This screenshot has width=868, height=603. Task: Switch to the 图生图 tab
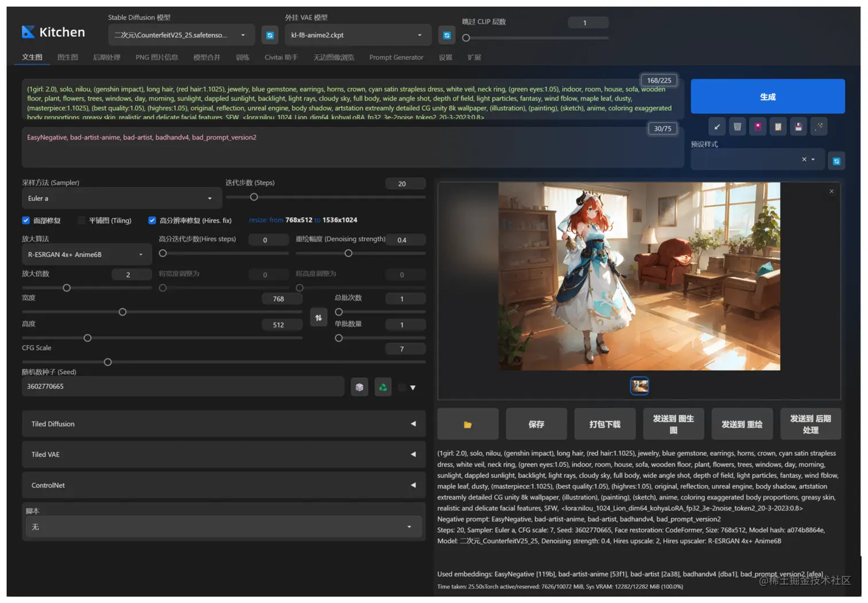[68, 57]
